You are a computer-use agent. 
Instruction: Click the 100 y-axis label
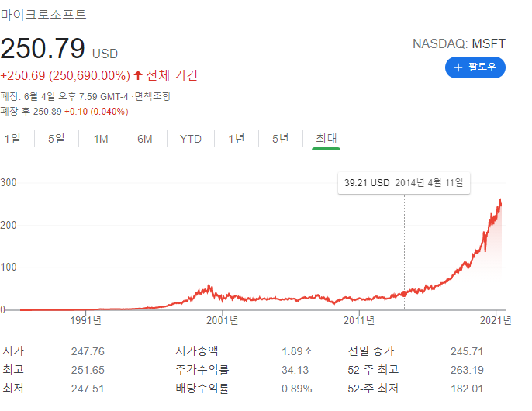8,267
